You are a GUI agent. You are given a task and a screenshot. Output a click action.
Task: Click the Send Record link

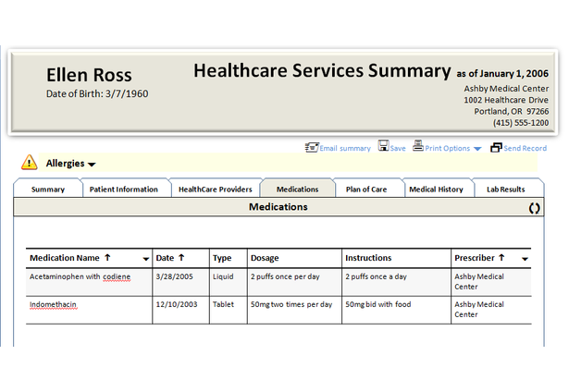coord(526,148)
